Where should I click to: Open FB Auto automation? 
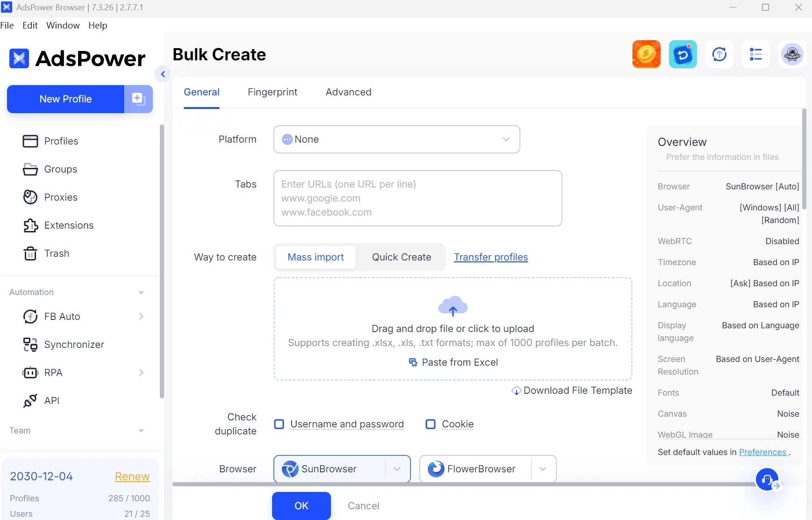[62, 317]
